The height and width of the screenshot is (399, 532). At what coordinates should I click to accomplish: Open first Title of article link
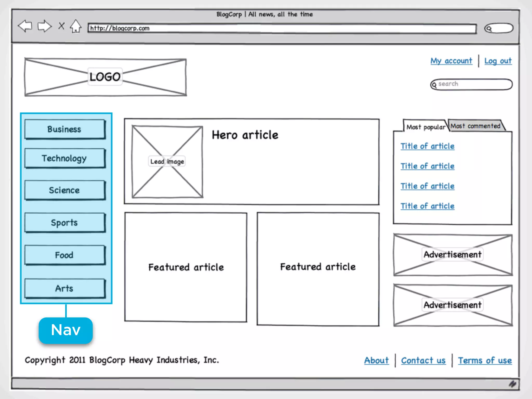tap(427, 146)
